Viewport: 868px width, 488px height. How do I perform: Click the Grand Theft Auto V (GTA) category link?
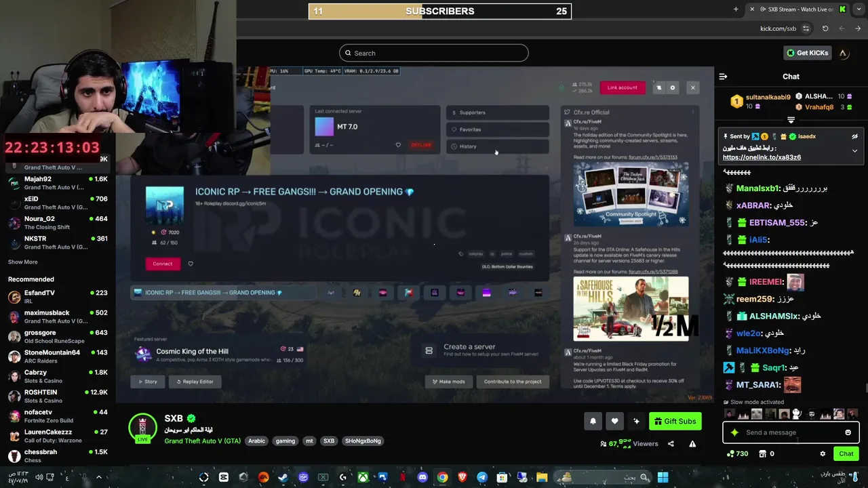click(202, 441)
